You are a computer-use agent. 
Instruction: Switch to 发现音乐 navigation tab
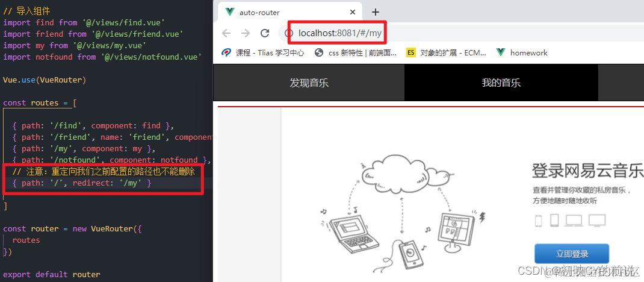pyautogui.click(x=309, y=83)
